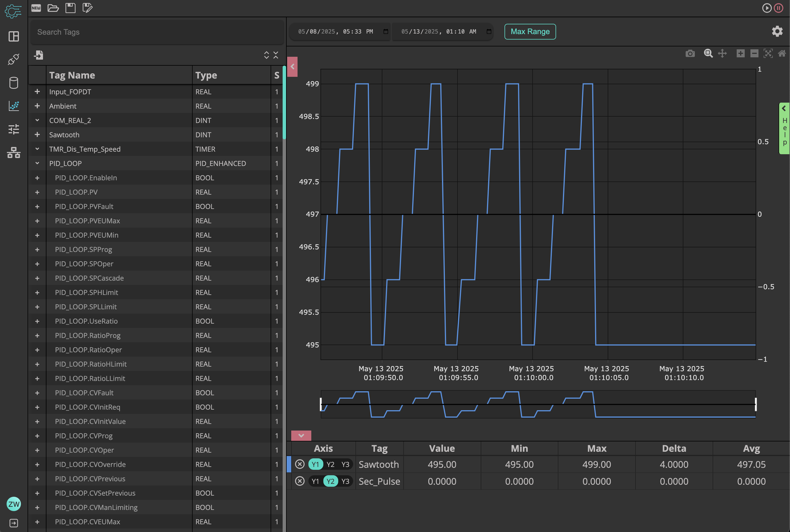Click the Search Tags input field

(x=156, y=32)
